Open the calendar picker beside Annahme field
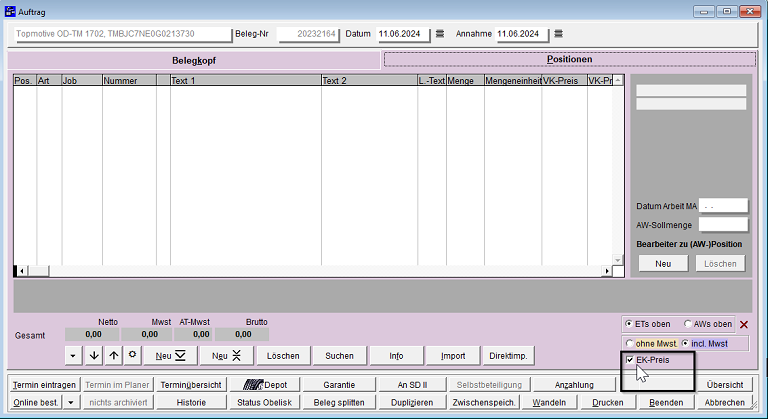768x419 pixels. (x=558, y=34)
